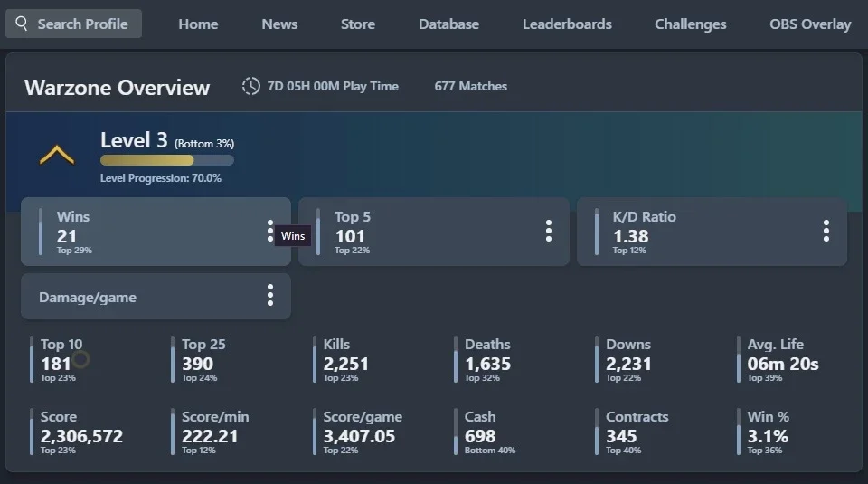Click the Score value 2,306,572
Viewport: 868px width, 484px height.
pyautogui.click(x=82, y=436)
